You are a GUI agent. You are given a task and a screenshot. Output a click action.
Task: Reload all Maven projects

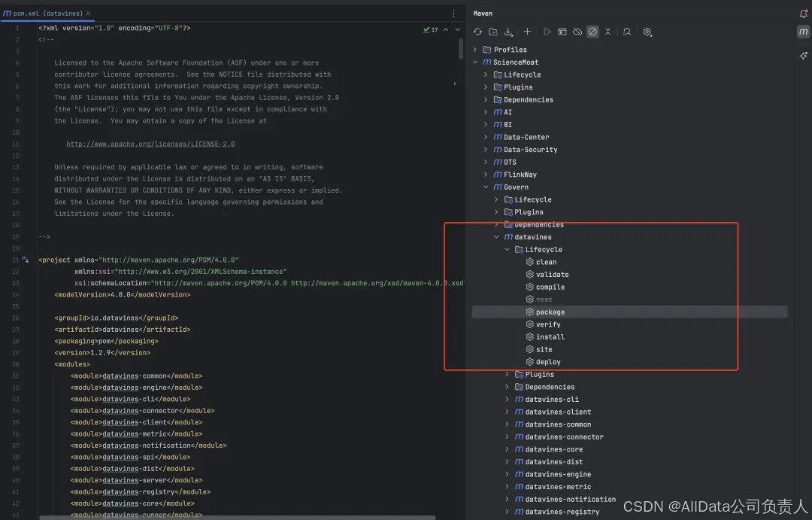coord(477,32)
